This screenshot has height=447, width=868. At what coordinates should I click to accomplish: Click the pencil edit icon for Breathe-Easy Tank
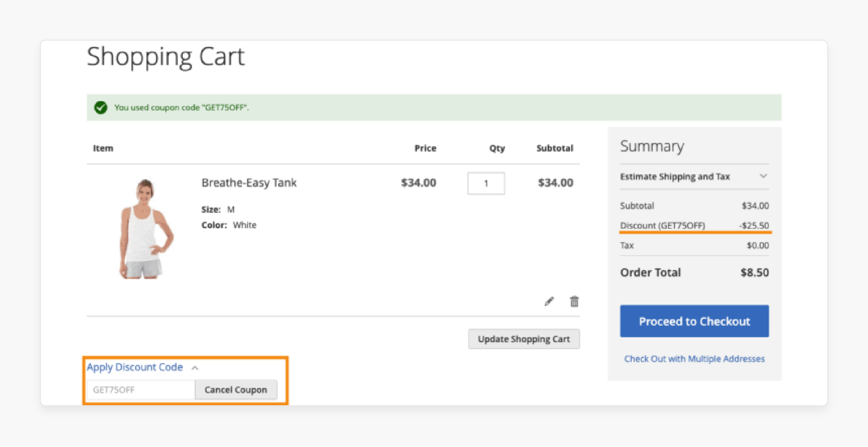click(x=549, y=301)
